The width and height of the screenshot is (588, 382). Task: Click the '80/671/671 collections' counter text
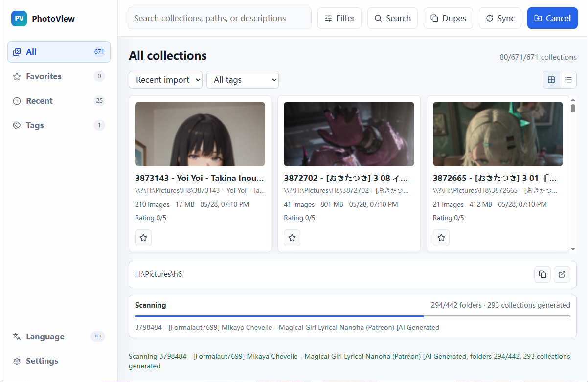(538, 57)
